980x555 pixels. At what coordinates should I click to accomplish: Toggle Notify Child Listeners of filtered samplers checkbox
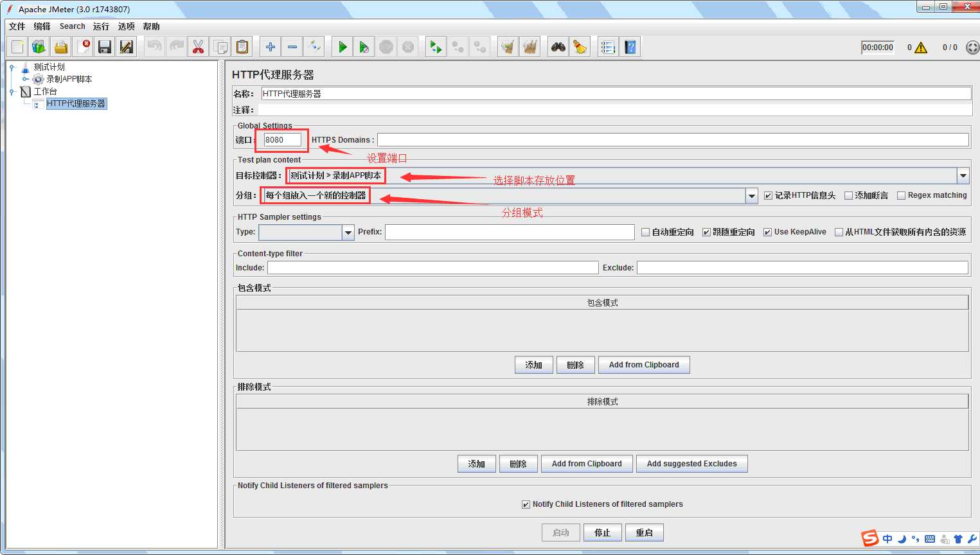tap(526, 505)
